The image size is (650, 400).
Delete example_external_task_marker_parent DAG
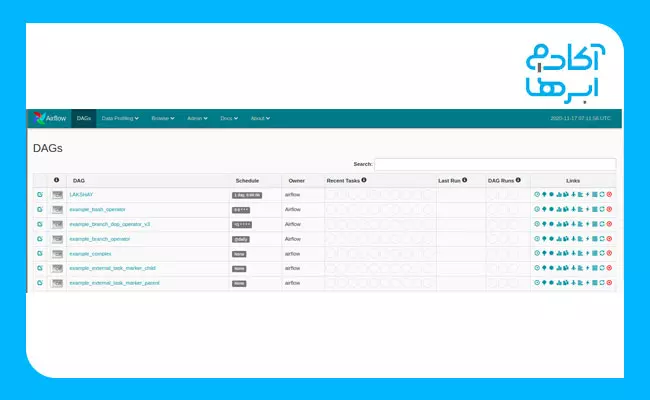pyautogui.click(x=609, y=284)
